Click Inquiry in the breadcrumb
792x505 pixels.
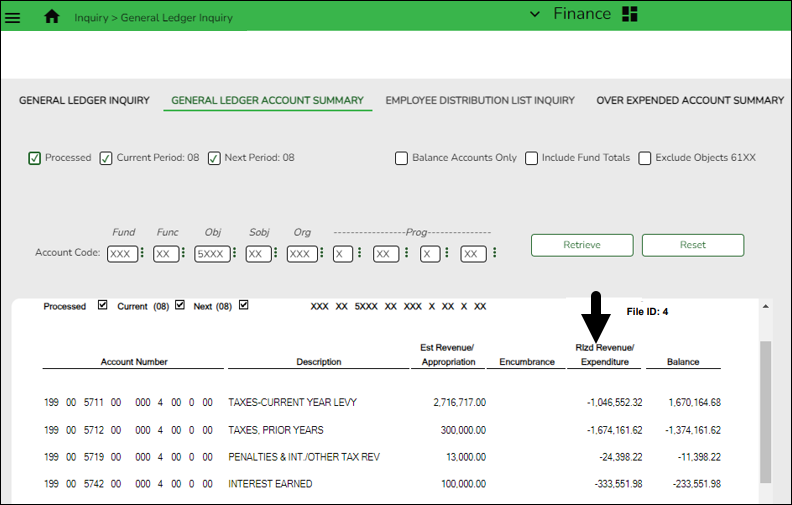click(91, 18)
